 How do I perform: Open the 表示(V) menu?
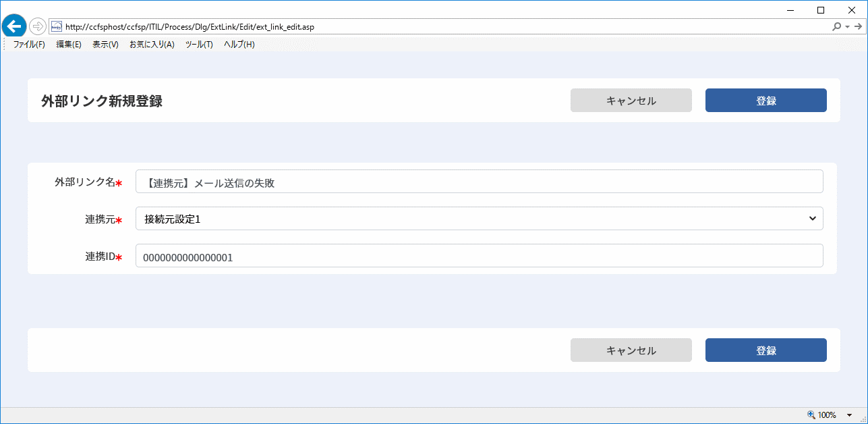(105, 45)
